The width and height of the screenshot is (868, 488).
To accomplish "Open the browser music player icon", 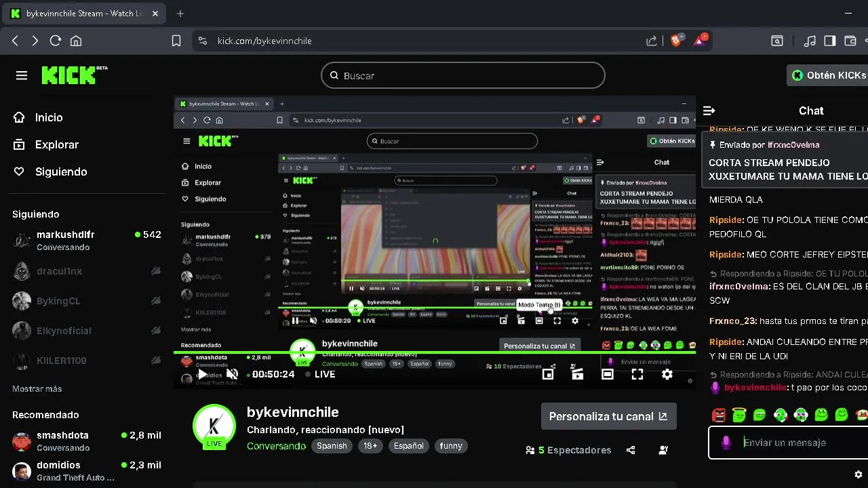I will (810, 41).
